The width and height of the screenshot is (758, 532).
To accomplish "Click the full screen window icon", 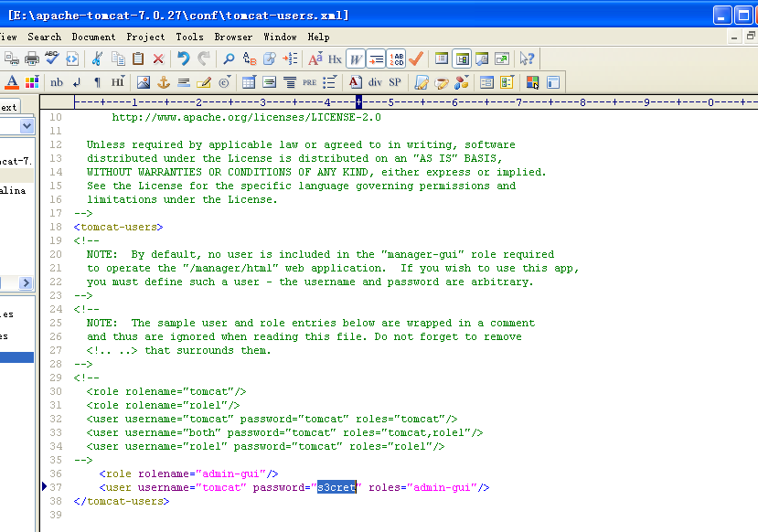I will 502,59.
